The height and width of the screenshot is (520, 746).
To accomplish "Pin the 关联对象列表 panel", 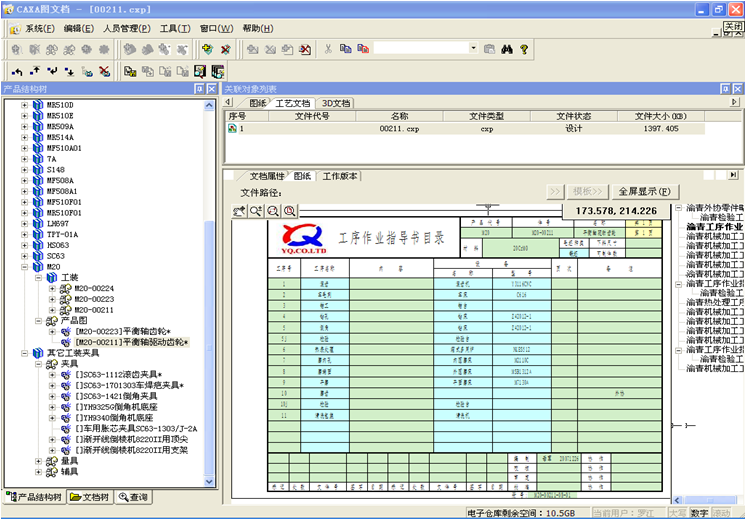I will 725,89.
